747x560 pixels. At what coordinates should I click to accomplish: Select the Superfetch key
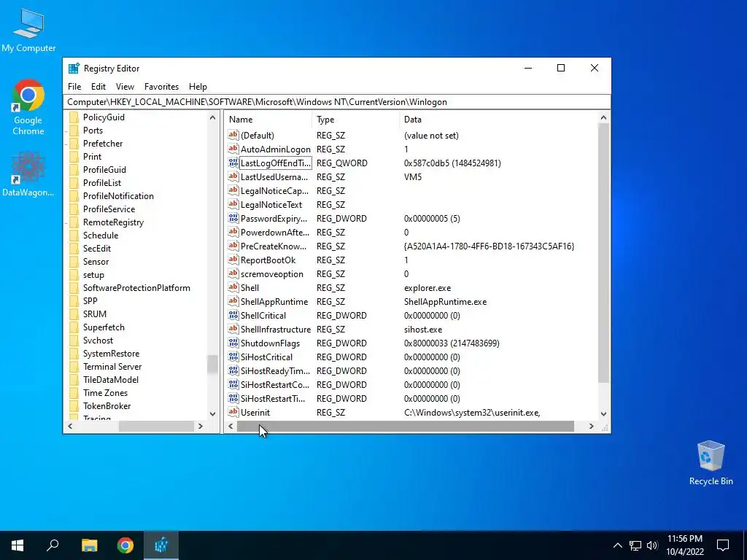point(104,327)
